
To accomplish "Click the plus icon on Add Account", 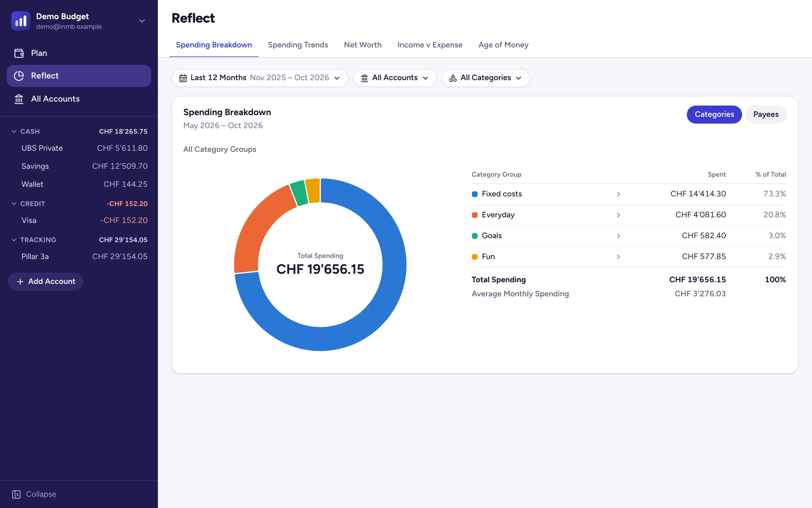I will (20, 282).
